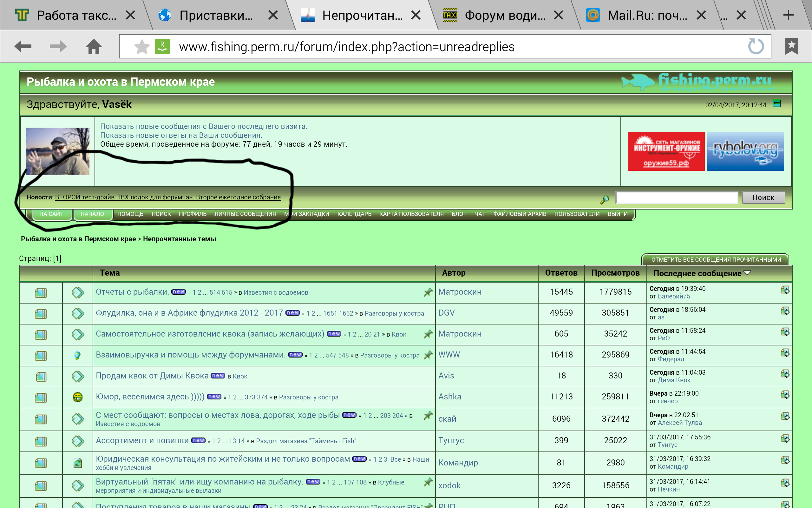The height and width of the screenshot is (508, 812).
Task: Go back with the browser back arrow
Action: [x=23, y=46]
